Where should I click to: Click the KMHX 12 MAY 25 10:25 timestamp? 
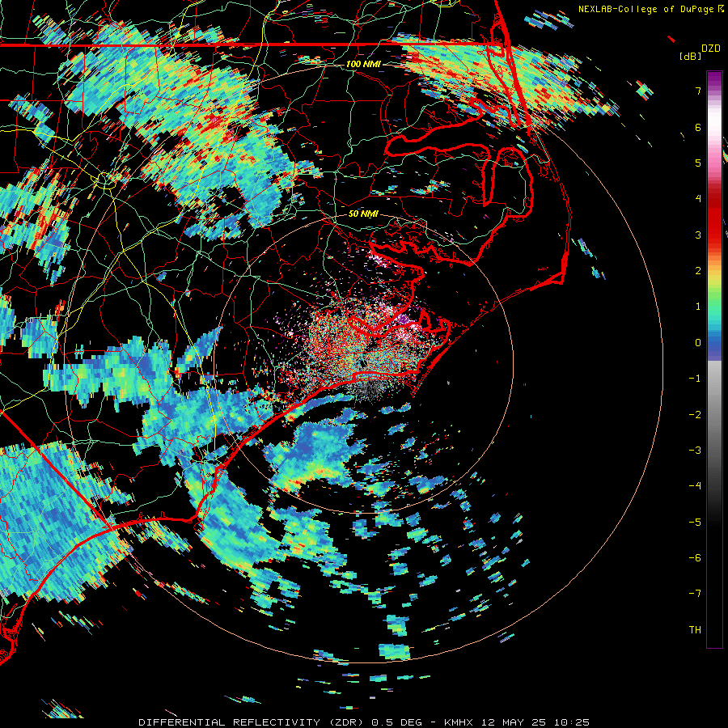point(517,722)
